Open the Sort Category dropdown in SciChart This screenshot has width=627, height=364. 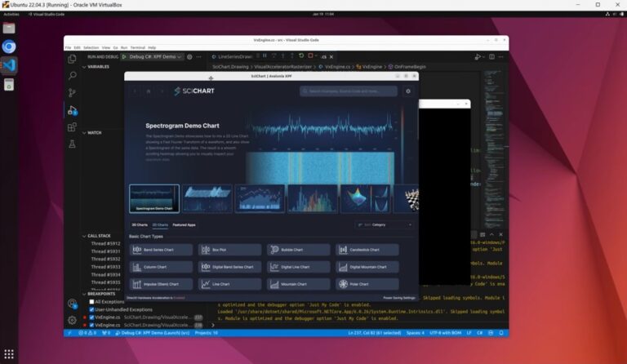click(x=385, y=225)
